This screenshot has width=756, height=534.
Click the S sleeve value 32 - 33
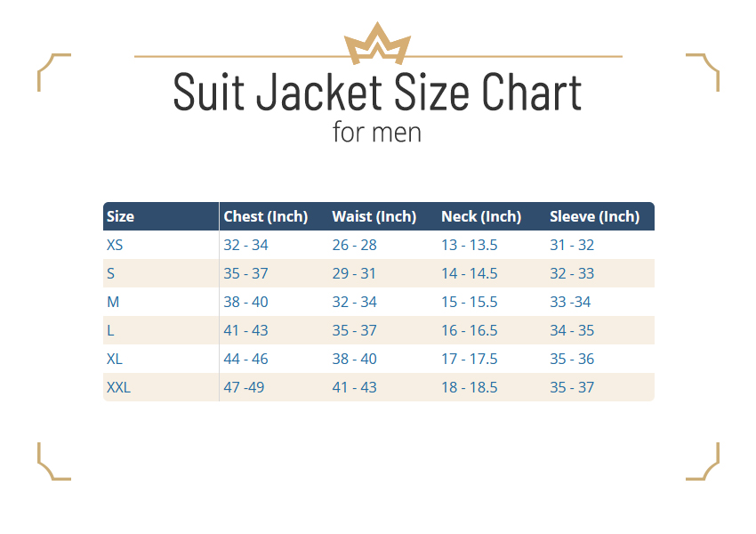(x=572, y=273)
